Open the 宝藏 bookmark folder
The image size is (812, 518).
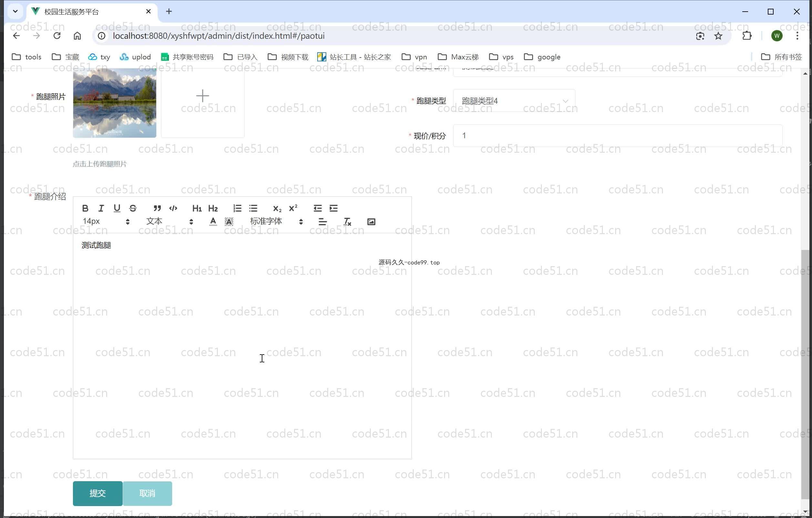[66, 57]
